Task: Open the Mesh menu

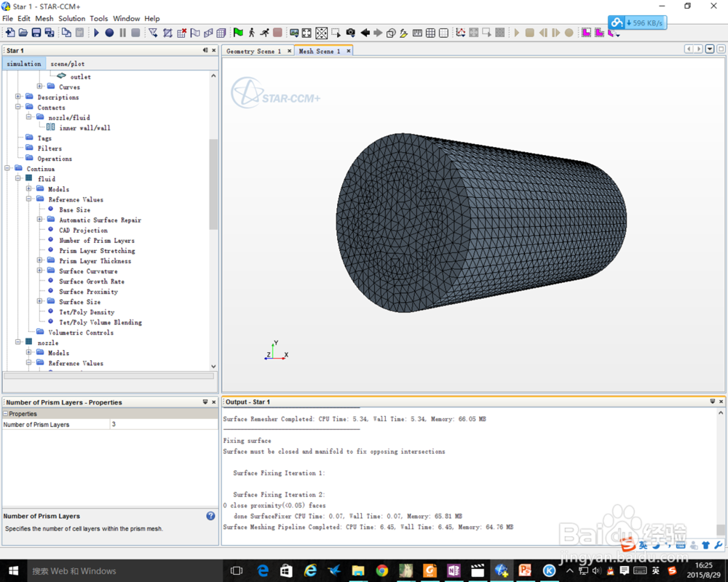Action: (44, 19)
